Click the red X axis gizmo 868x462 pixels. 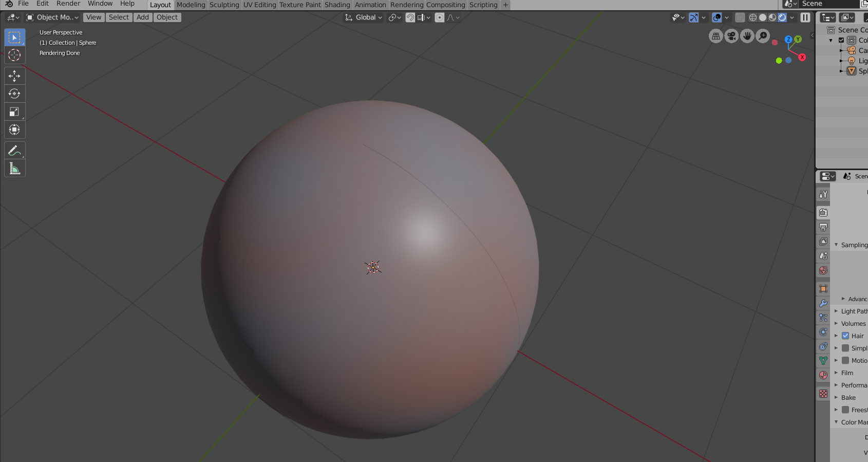tap(802, 58)
